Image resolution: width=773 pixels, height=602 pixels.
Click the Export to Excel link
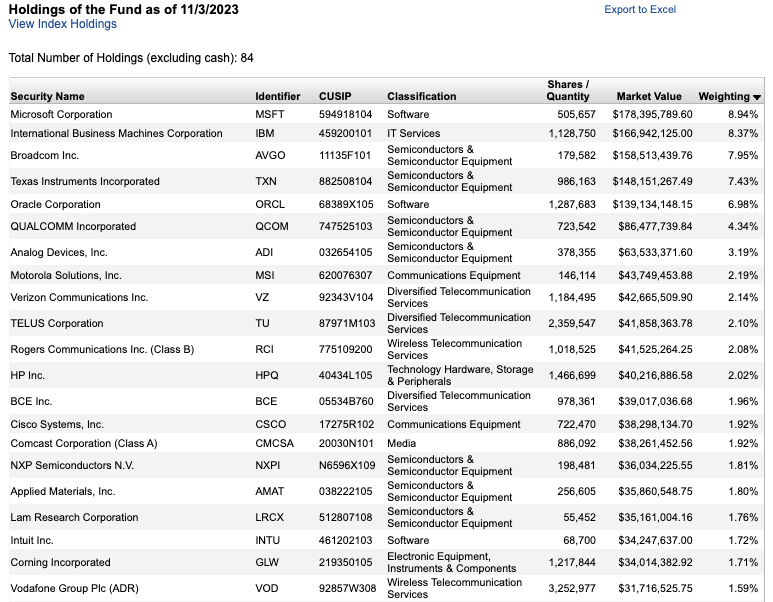[x=640, y=9]
